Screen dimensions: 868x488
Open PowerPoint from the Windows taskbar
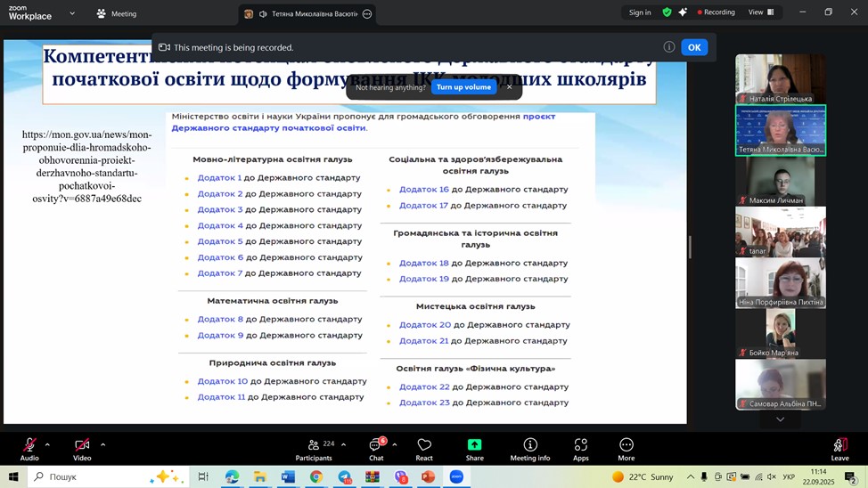pyautogui.click(x=428, y=477)
